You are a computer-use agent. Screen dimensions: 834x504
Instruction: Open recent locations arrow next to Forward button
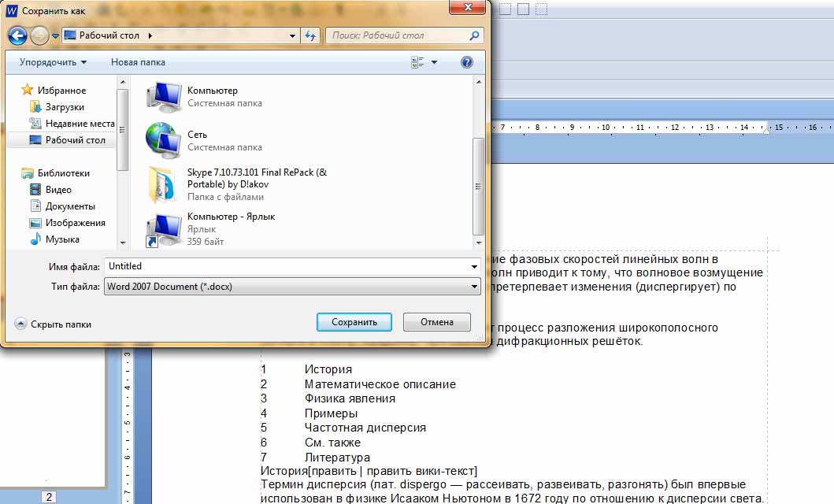click(x=55, y=36)
